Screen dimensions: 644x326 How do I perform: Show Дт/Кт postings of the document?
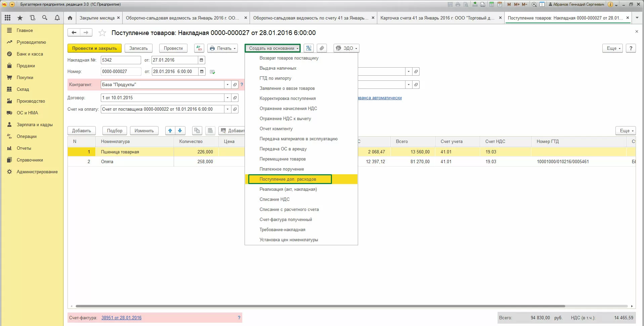pyautogui.click(x=199, y=48)
